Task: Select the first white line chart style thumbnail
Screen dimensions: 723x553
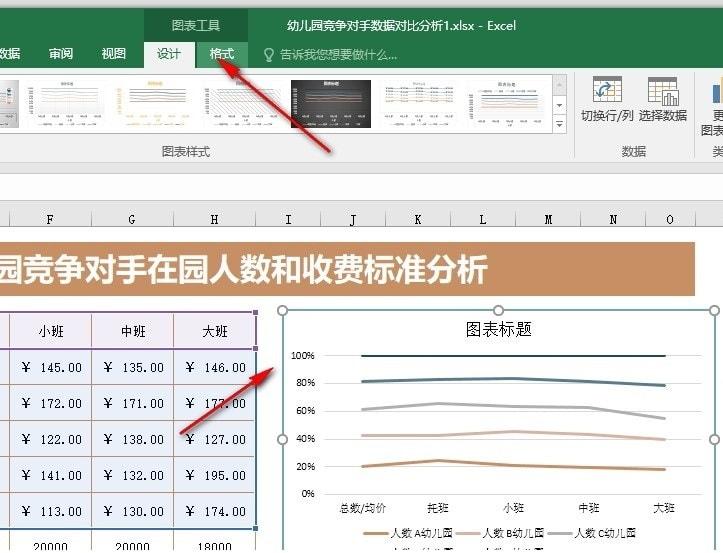Action: [x=66, y=104]
